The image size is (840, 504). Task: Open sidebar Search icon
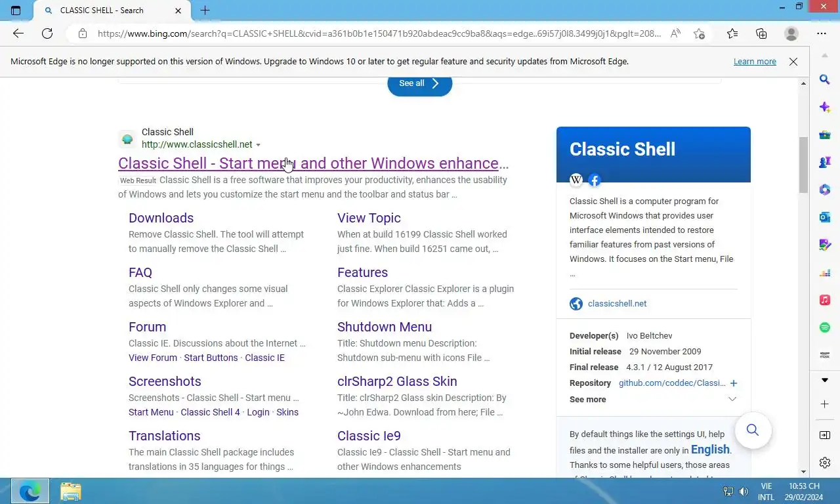[825, 79]
